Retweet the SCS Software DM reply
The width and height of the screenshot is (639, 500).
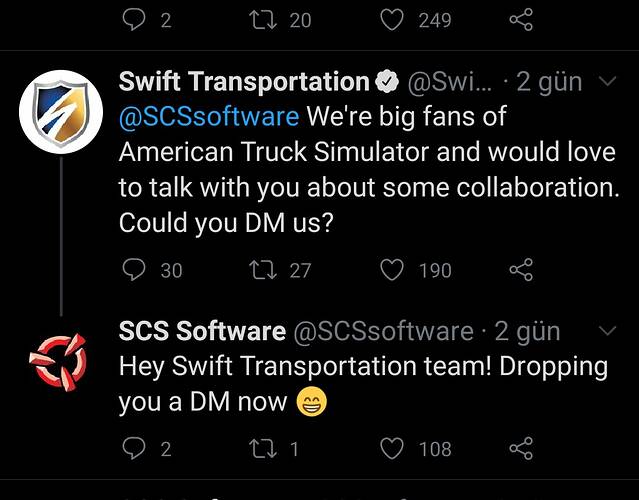click(x=263, y=448)
